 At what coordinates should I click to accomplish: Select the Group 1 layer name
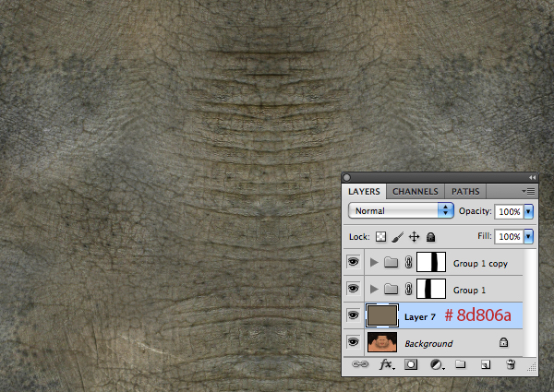click(x=469, y=290)
